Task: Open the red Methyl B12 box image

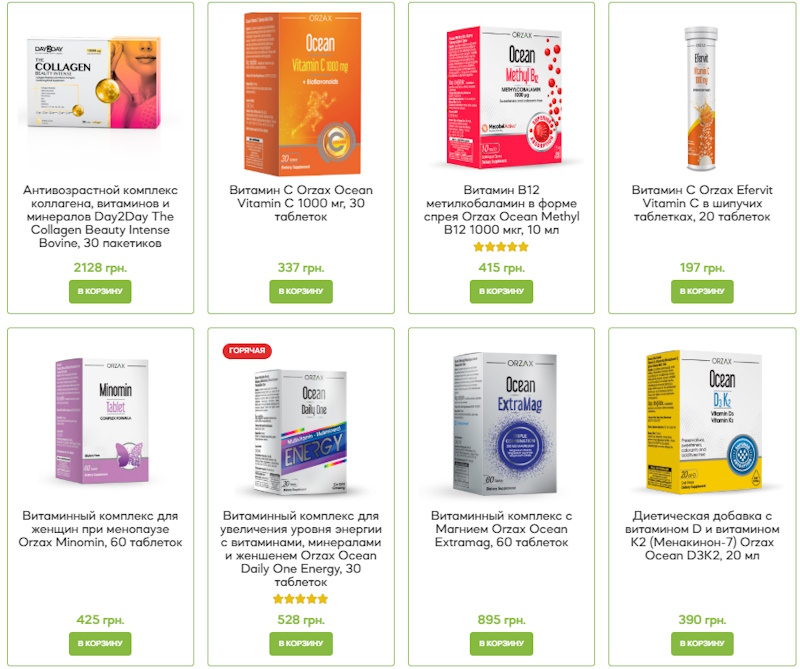Action: pyautogui.click(x=504, y=97)
